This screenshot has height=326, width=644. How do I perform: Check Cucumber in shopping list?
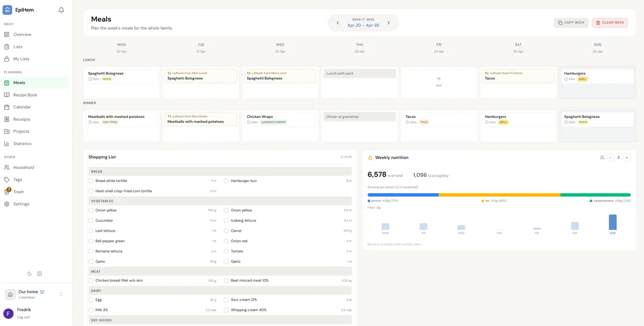tap(91, 221)
